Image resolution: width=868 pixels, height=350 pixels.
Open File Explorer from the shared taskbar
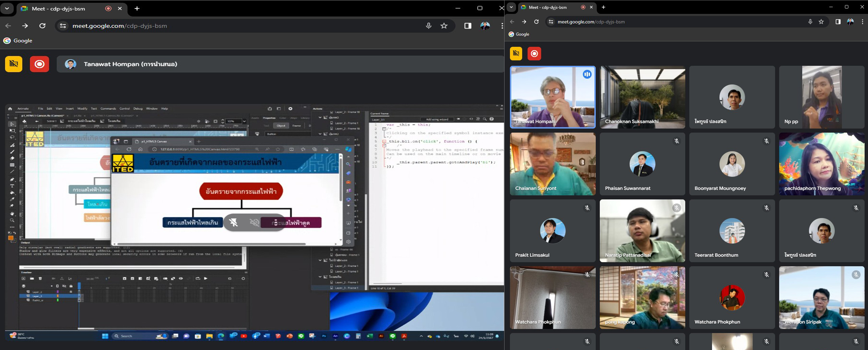(x=209, y=336)
